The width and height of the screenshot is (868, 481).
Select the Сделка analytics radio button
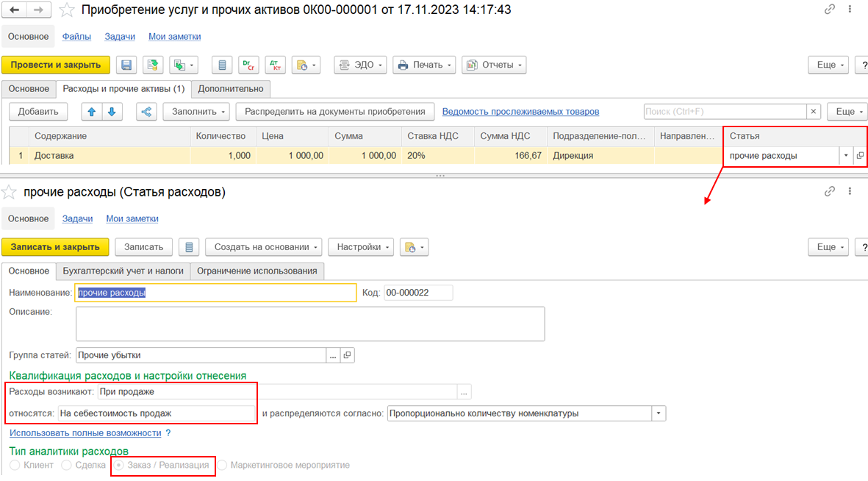coord(66,465)
